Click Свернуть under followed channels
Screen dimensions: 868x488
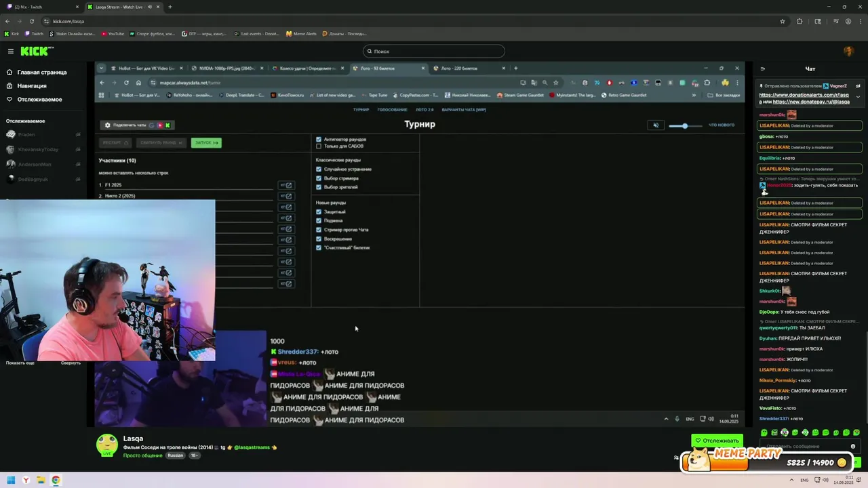pyautogui.click(x=71, y=363)
